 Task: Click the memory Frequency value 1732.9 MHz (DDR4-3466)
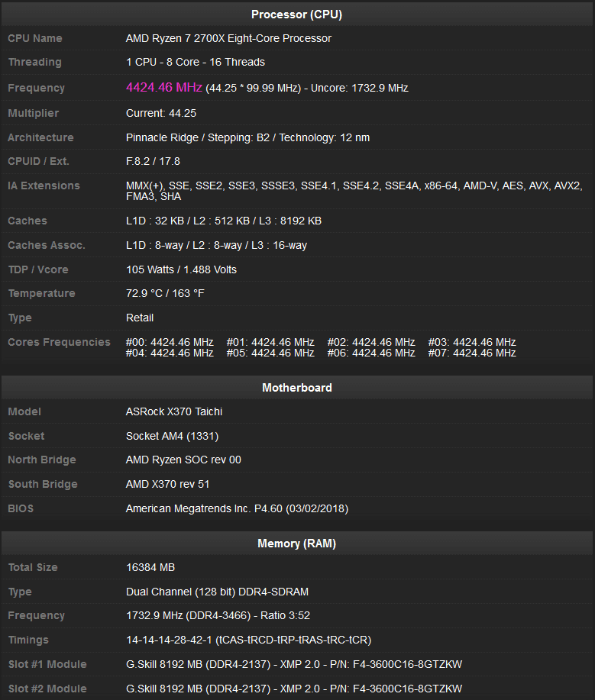218,615
